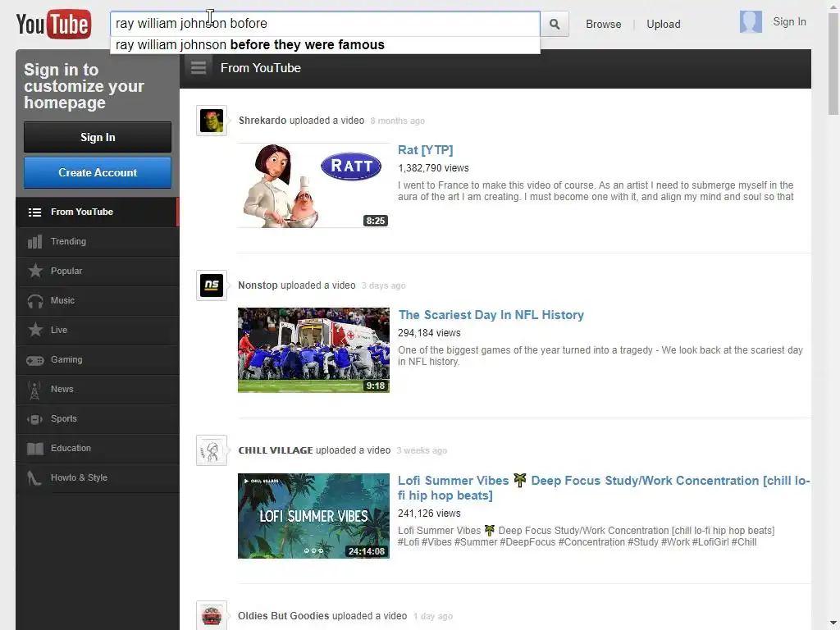Click the Sign In link at top right

(x=789, y=22)
